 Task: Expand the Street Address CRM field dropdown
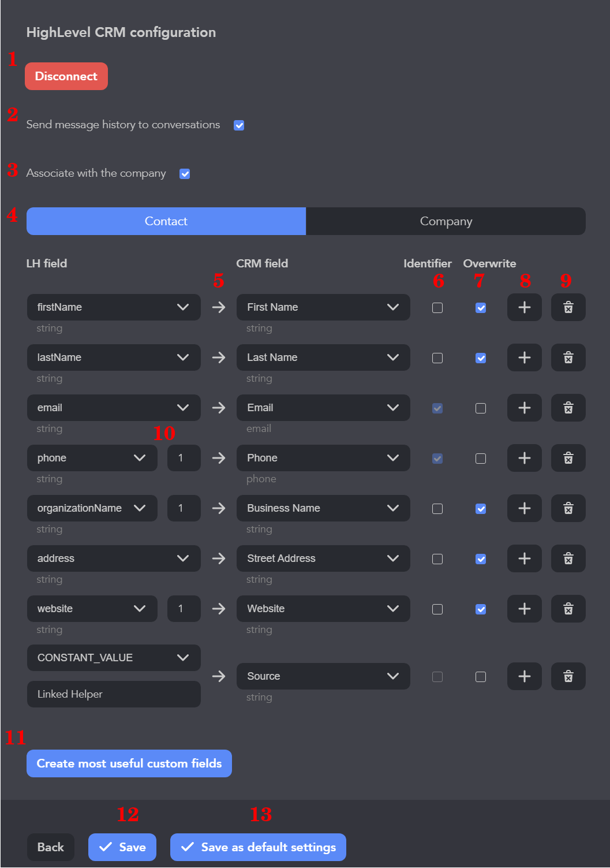(323, 558)
